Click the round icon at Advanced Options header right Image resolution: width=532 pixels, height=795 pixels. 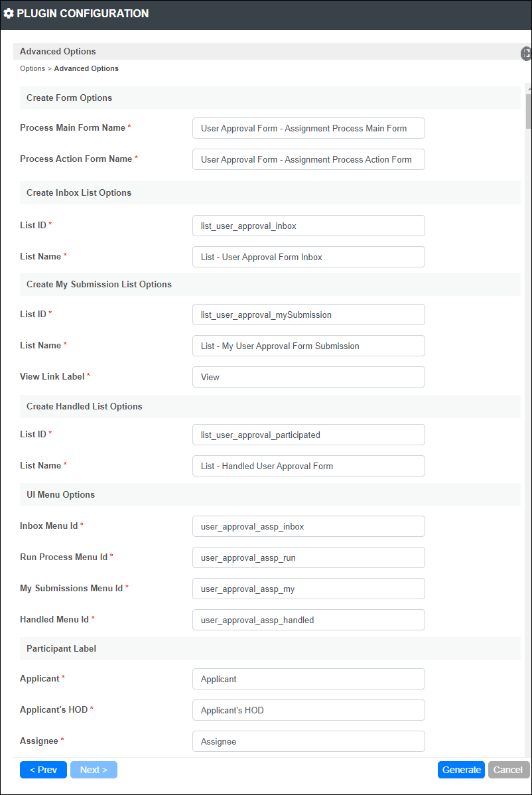[527, 53]
